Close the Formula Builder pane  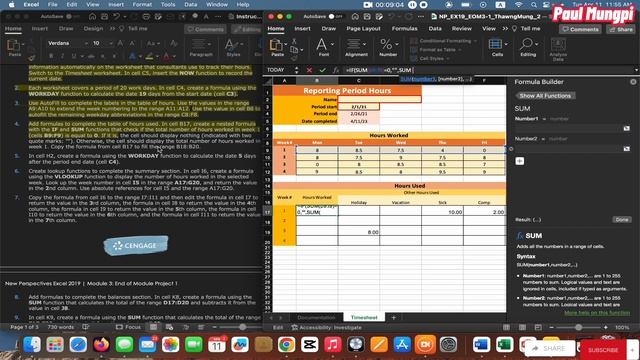(x=633, y=82)
